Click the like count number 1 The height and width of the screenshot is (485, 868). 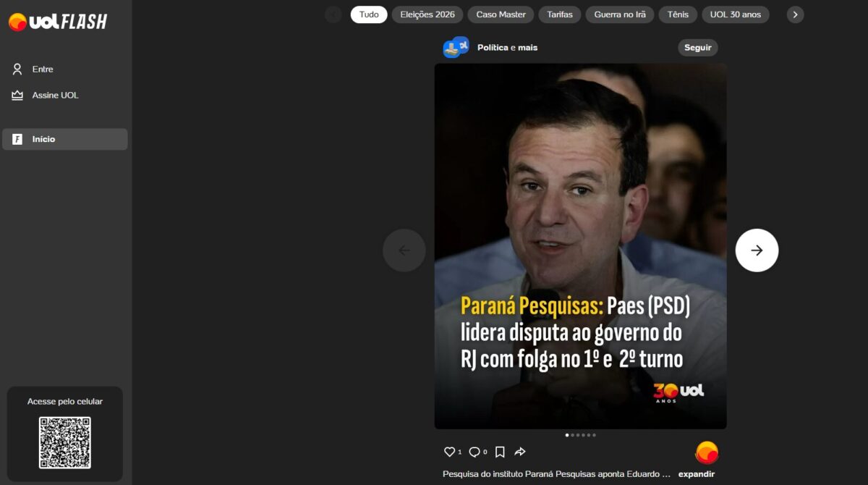click(459, 452)
